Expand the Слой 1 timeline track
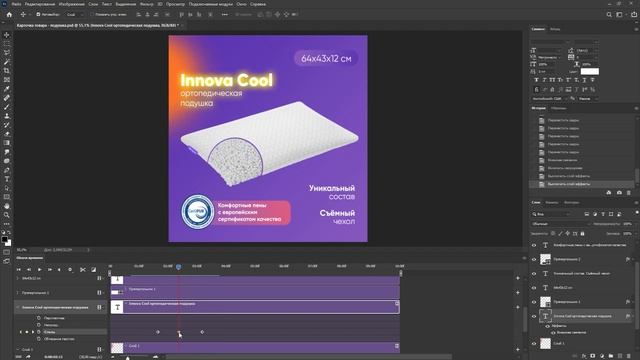This screenshot has width=640, height=360. coord(18,349)
